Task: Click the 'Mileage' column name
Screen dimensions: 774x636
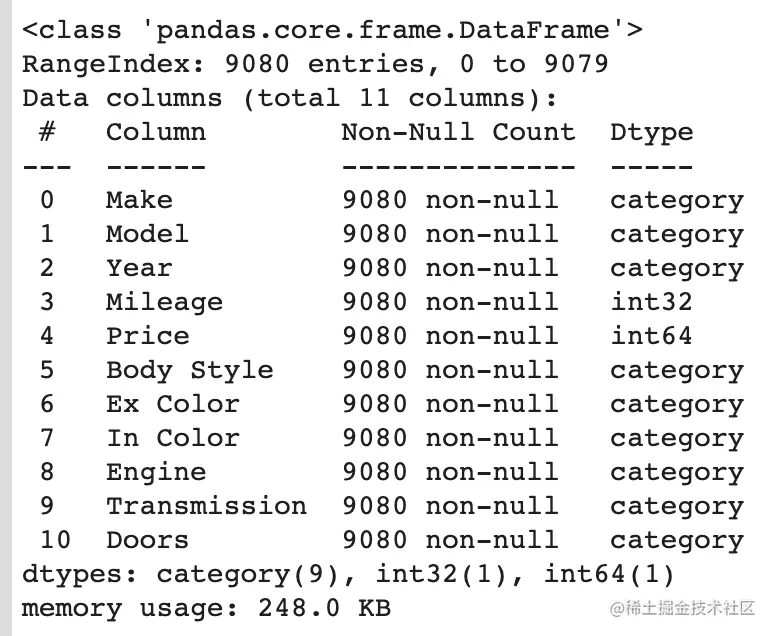Action: pos(164,302)
